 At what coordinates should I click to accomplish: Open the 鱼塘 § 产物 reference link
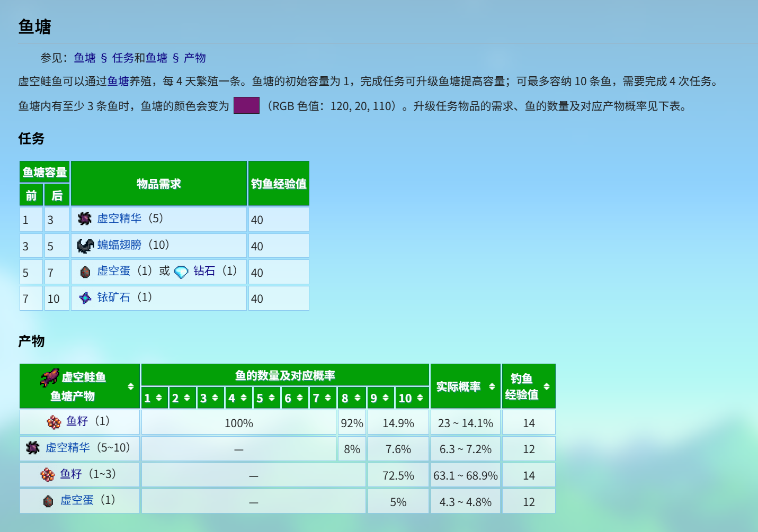pos(176,58)
